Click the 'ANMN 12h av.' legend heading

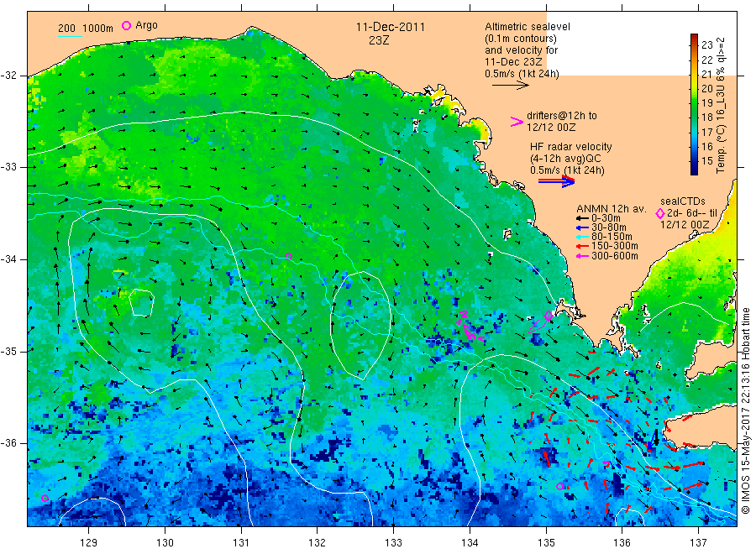pyautogui.click(x=611, y=209)
